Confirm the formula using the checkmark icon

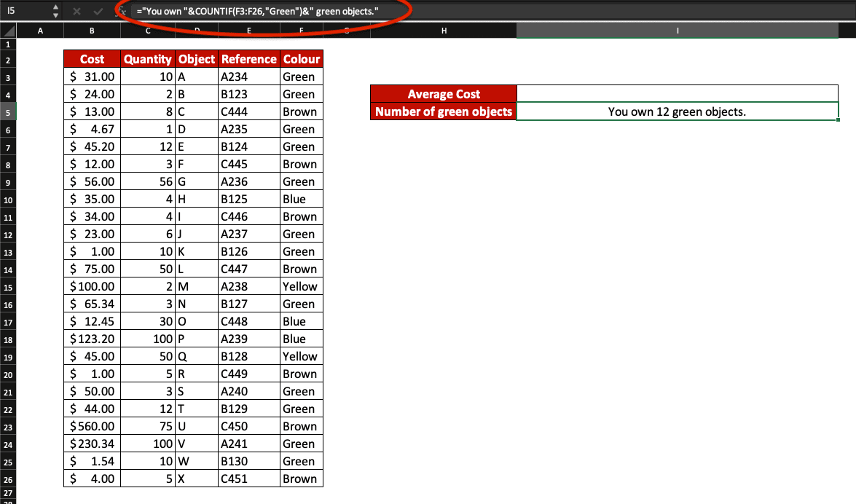(x=98, y=11)
